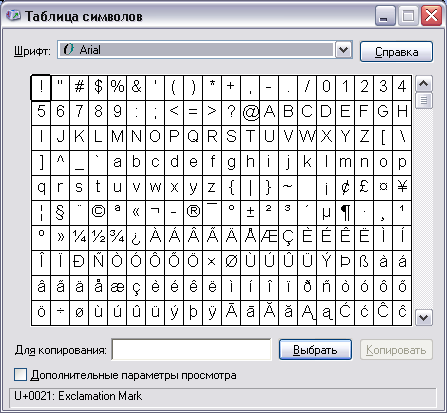Select the digit 0 cell

(326, 88)
